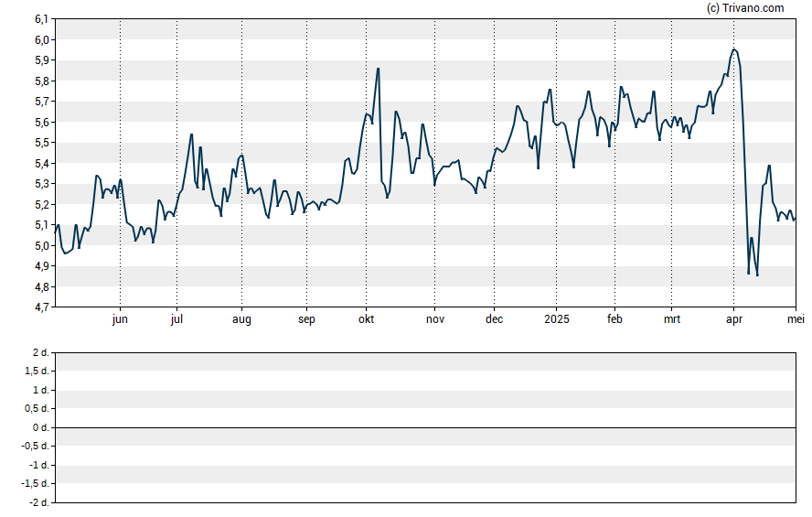Screen dimensions: 812x517
Task: Select the 'okt' month label
Action: pyautogui.click(x=366, y=319)
